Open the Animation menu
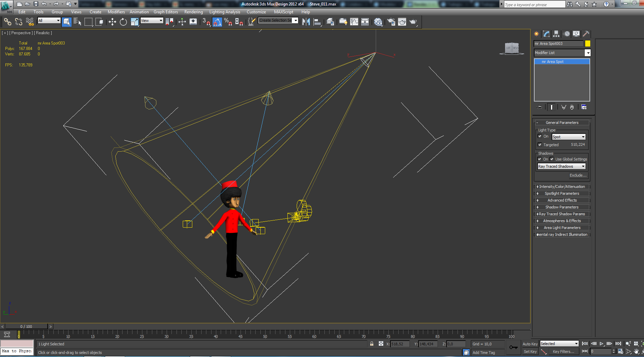The width and height of the screenshot is (644, 357). pos(139,12)
